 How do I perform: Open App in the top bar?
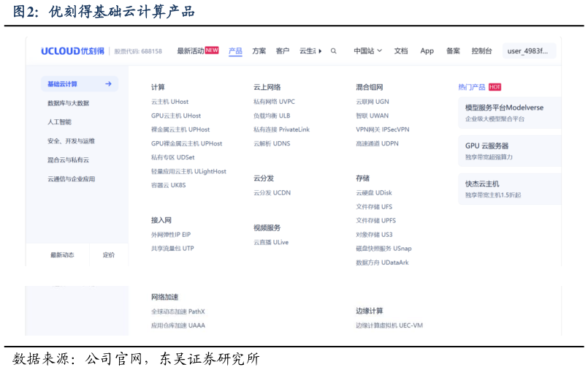pos(427,51)
